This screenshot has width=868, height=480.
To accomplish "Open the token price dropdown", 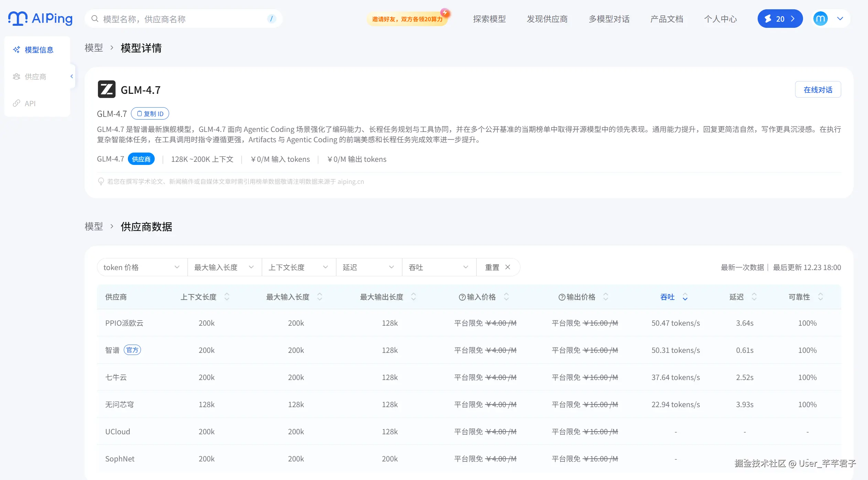I will pos(142,267).
